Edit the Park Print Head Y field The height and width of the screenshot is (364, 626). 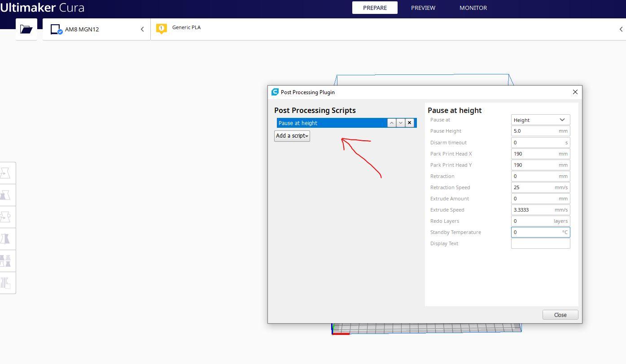[541, 165]
